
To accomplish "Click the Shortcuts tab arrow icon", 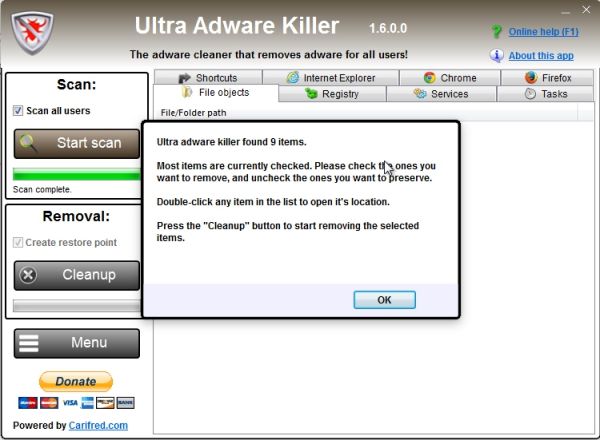I will 184,78.
